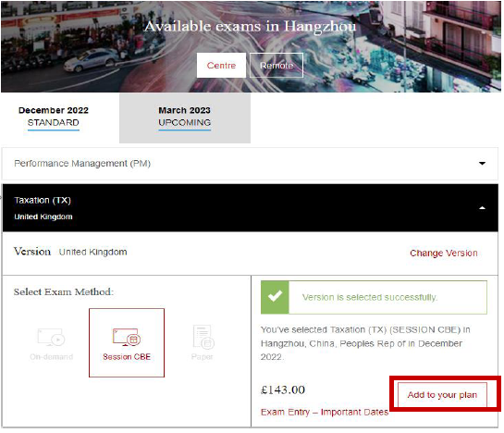Screen dimensions: 504x433
Task: Switch to Centre exam mode
Action: 221,66
